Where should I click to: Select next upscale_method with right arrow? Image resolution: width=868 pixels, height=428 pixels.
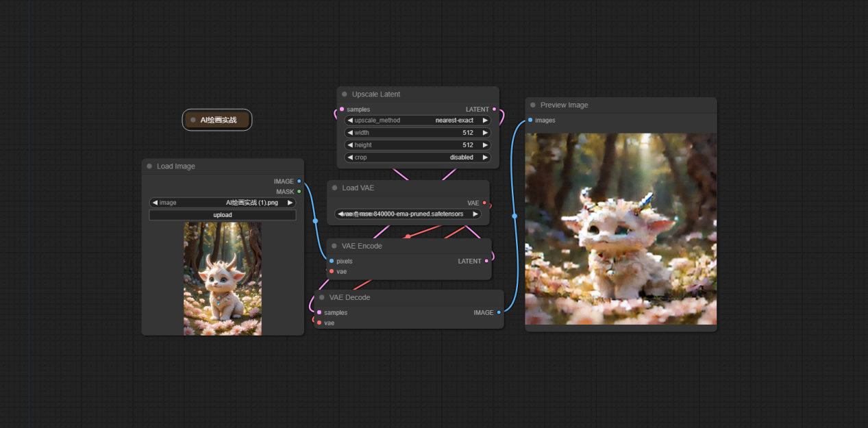(485, 121)
